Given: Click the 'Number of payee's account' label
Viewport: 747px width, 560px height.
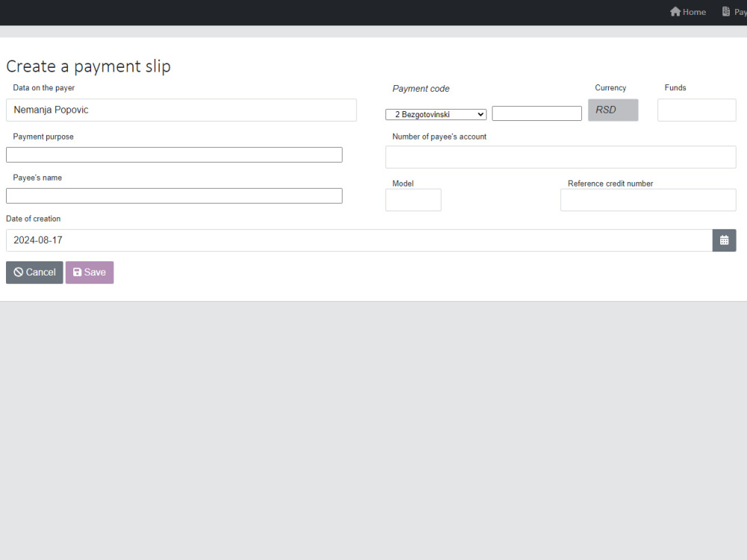Looking at the screenshot, I should (x=439, y=137).
